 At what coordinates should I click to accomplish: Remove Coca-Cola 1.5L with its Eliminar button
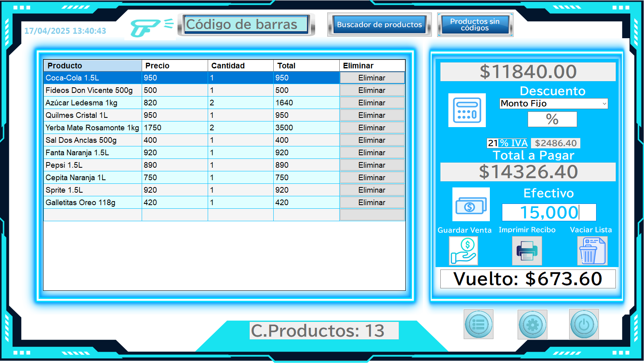pos(372,78)
